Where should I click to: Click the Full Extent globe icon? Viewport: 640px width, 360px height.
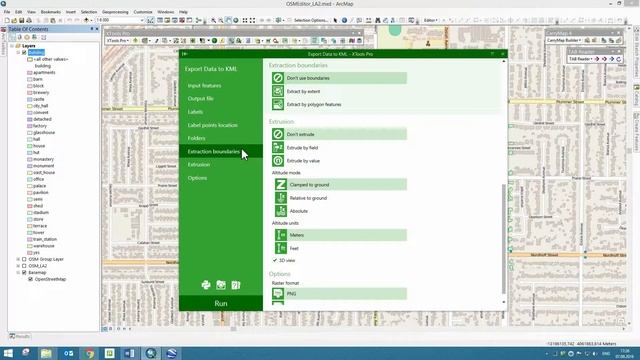click(236, 20)
